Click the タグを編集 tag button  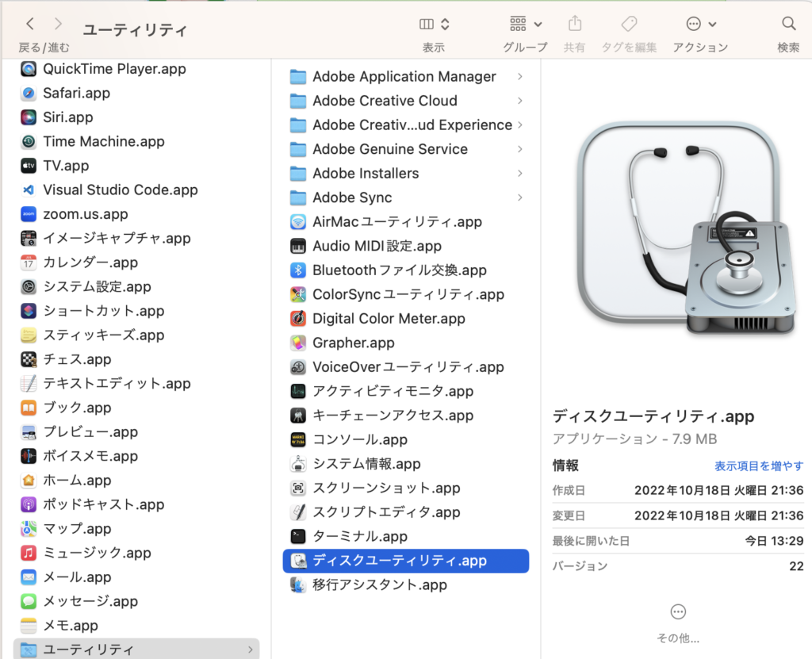click(x=629, y=24)
